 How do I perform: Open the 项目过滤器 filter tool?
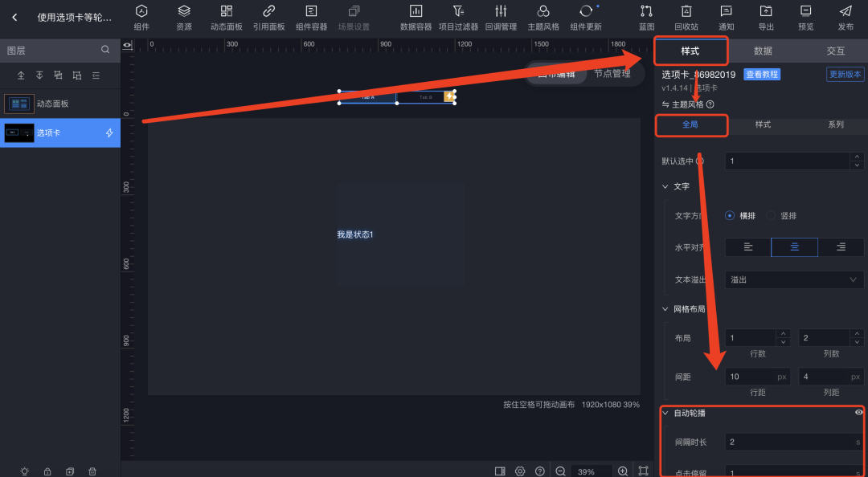(458, 17)
